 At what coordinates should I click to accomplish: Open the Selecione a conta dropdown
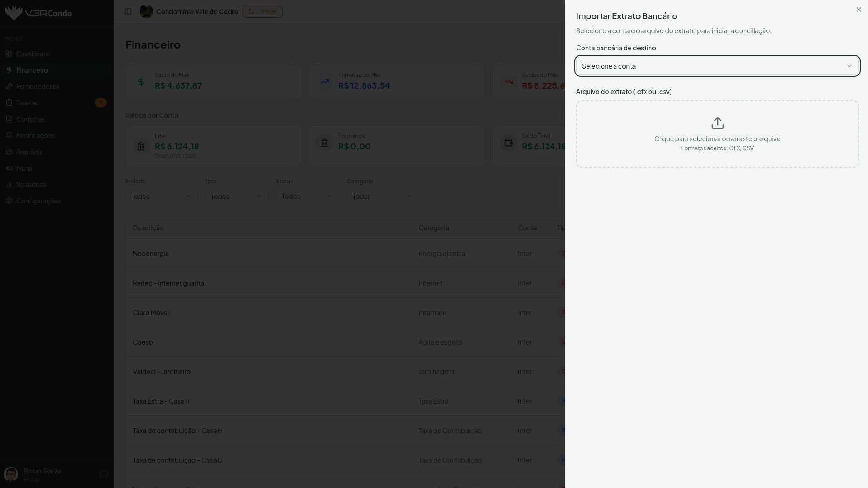click(x=717, y=66)
